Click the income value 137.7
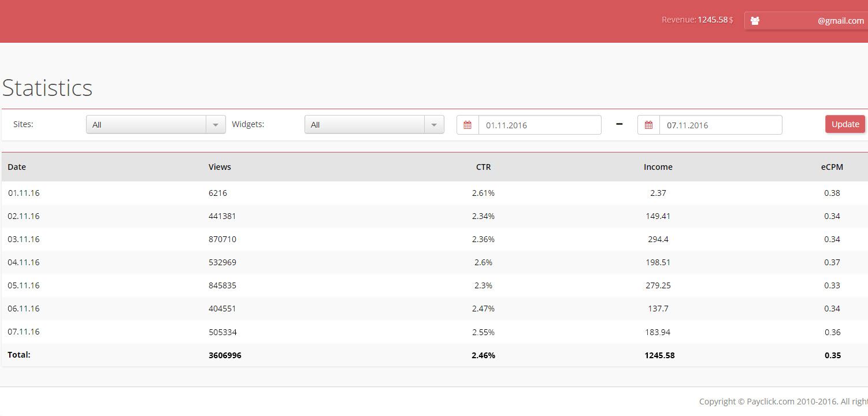Viewport: 868px width, 416px height. (658, 309)
